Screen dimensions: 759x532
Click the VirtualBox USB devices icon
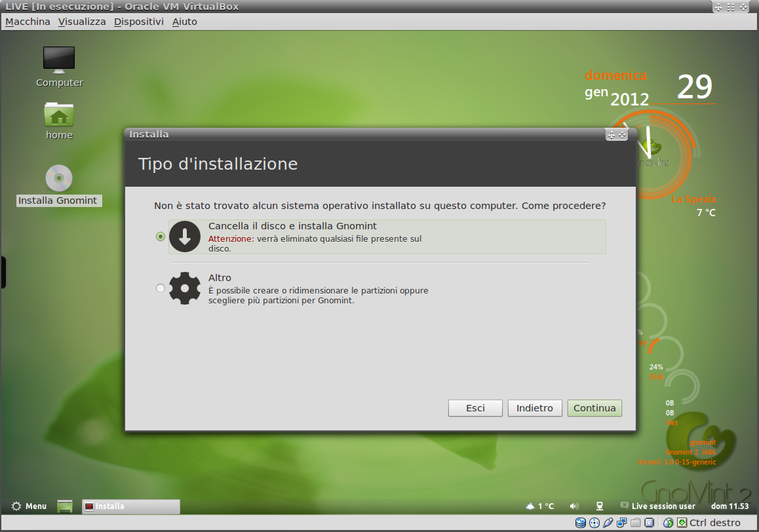point(608,523)
